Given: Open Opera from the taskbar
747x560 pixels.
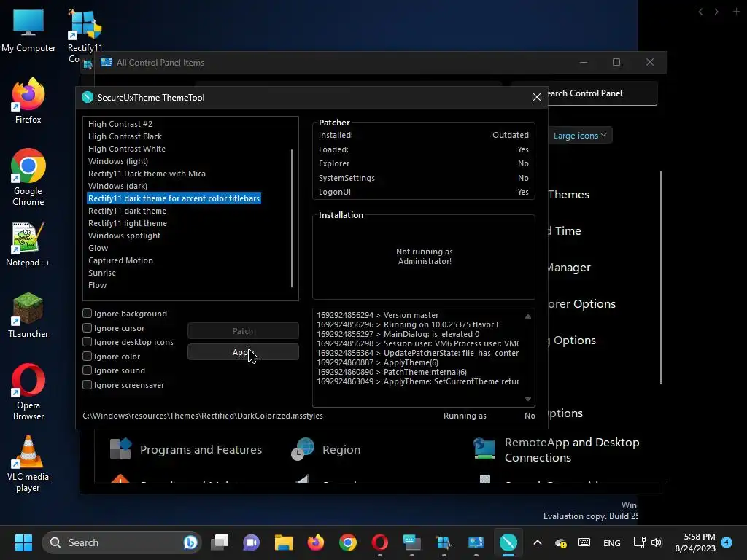Looking at the screenshot, I should tap(379, 542).
